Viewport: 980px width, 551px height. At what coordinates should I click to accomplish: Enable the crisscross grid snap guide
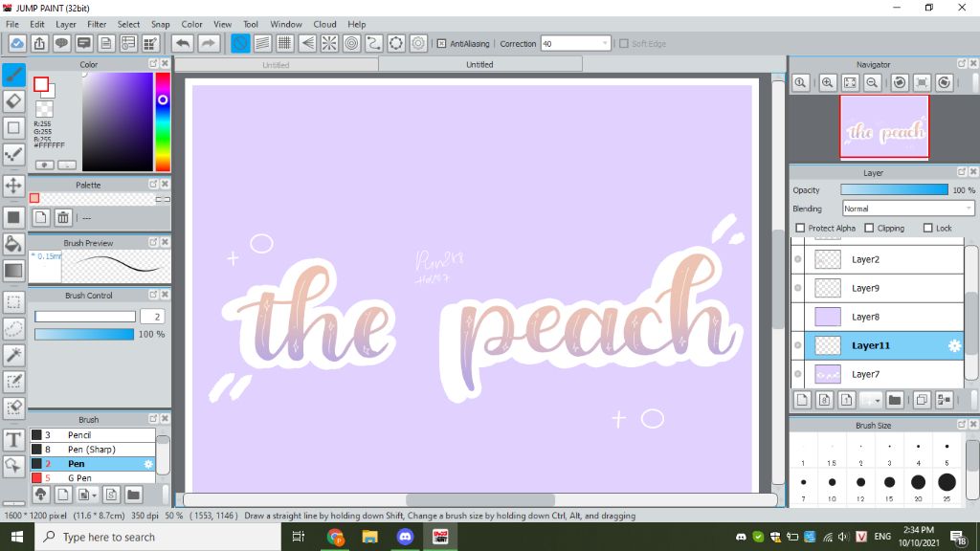(x=284, y=44)
